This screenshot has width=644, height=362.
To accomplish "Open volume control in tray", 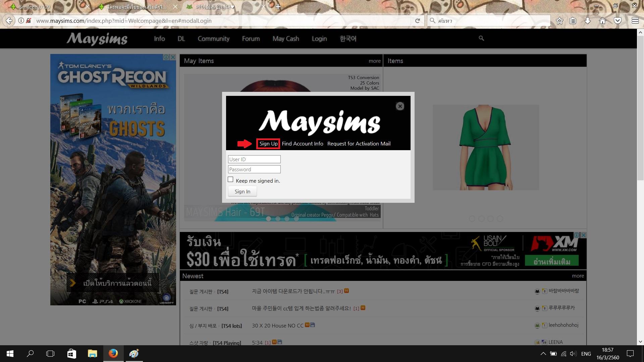I will [573, 354].
